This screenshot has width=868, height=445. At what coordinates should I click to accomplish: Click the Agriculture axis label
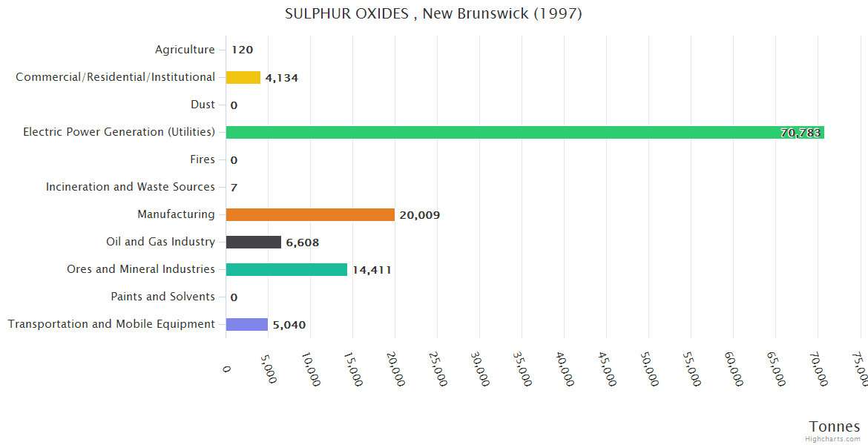tap(185, 50)
